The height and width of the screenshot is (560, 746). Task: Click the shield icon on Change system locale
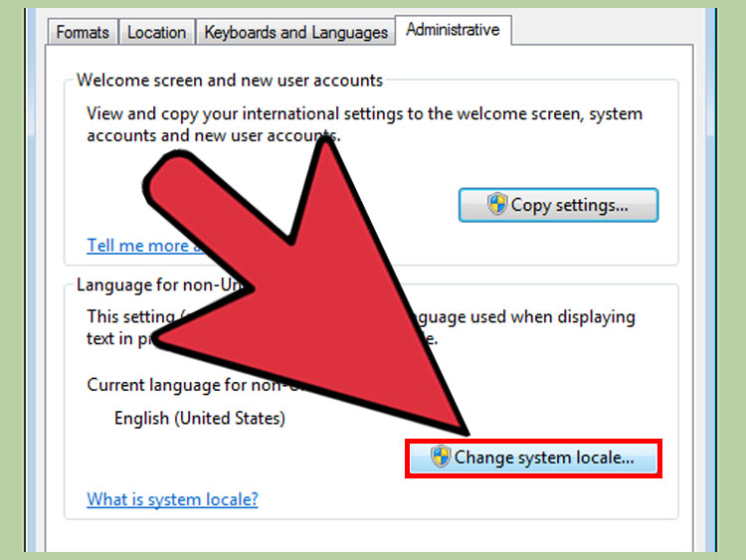(x=441, y=457)
